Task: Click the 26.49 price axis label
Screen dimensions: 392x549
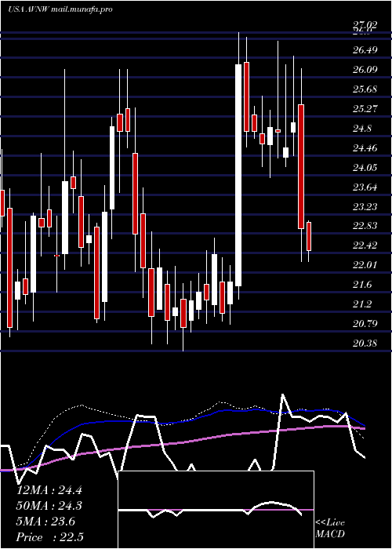Action: pos(365,50)
